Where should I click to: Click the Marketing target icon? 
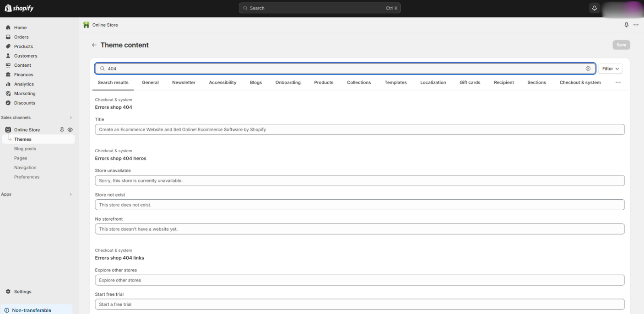coord(8,93)
